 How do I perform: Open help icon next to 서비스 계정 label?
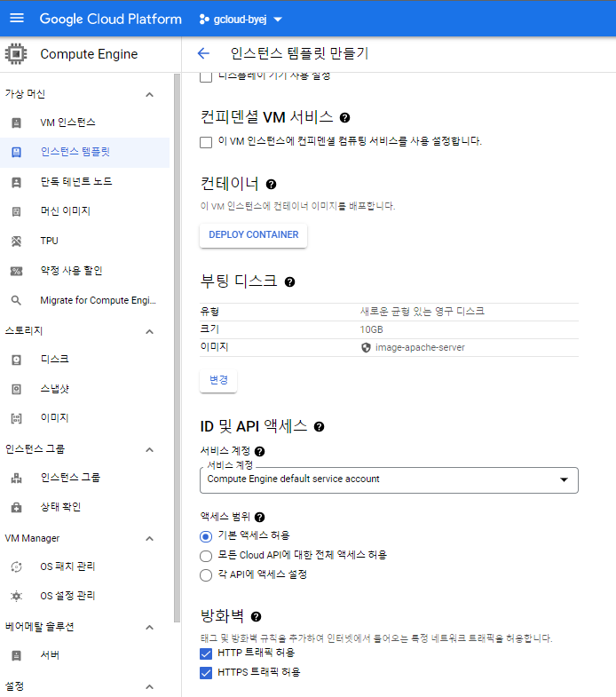tap(259, 452)
